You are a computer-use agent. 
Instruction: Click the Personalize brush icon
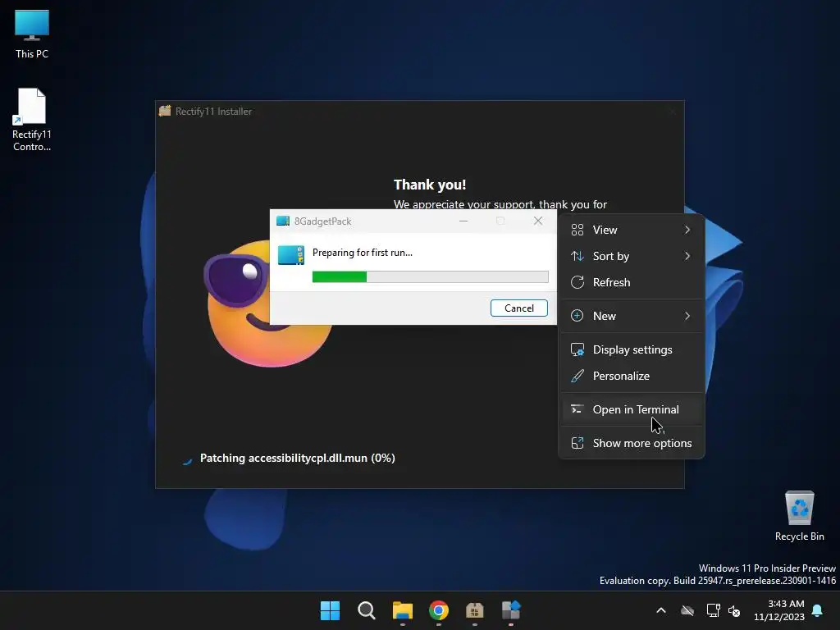577,376
